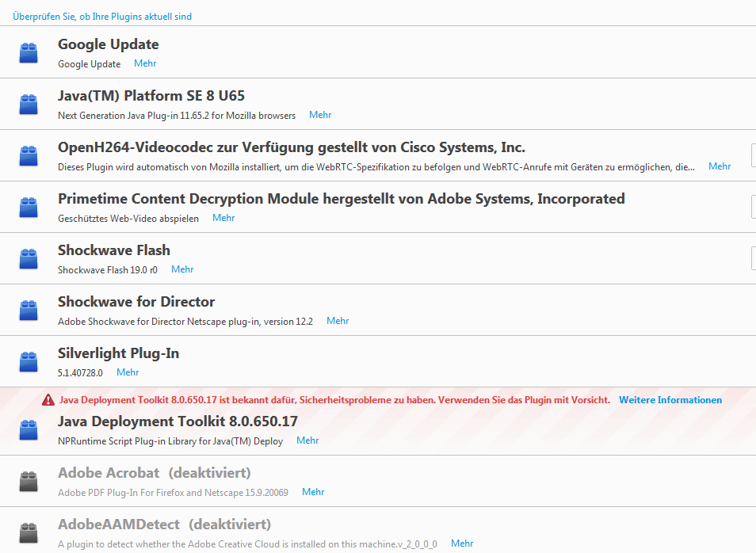Open 'Überprüfen Sie, ob Ihre Plugins aktuell sind' link
The image size is (756, 553).
click(102, 17)
